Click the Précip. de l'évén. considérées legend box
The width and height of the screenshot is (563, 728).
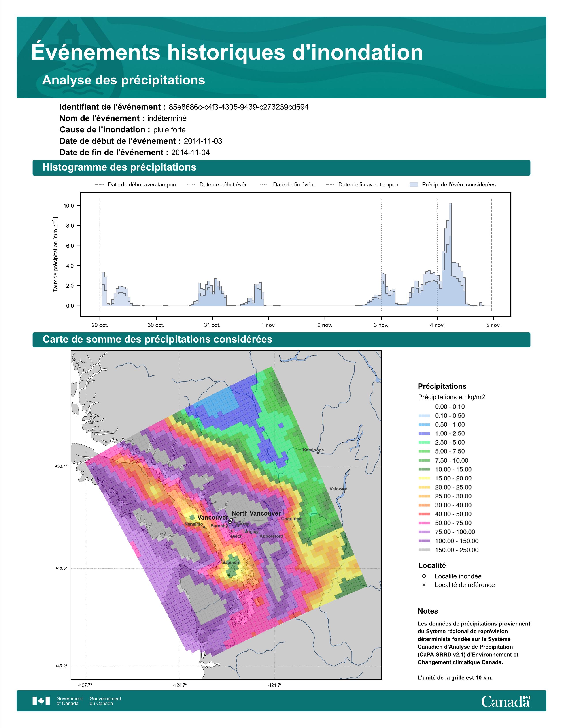[414, 185]
